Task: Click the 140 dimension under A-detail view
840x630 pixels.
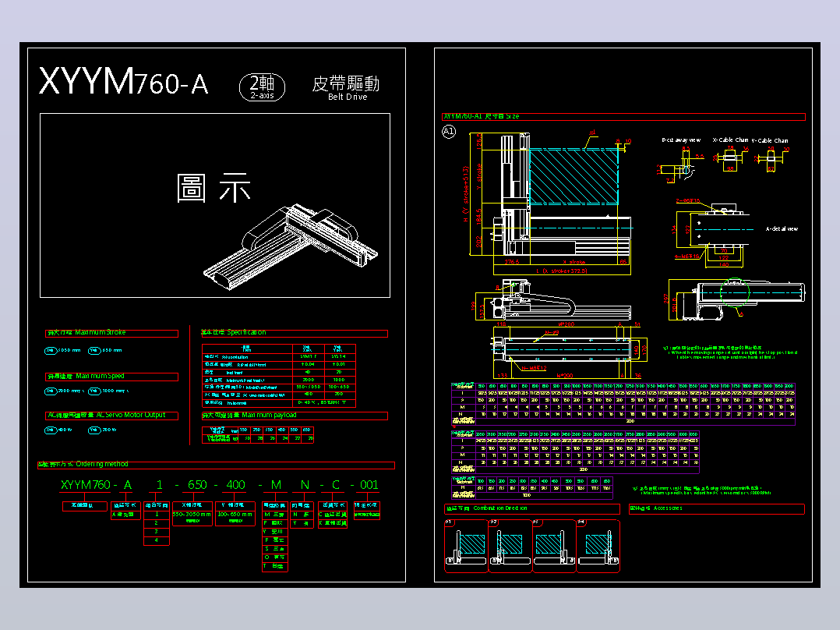Action: 724,264
